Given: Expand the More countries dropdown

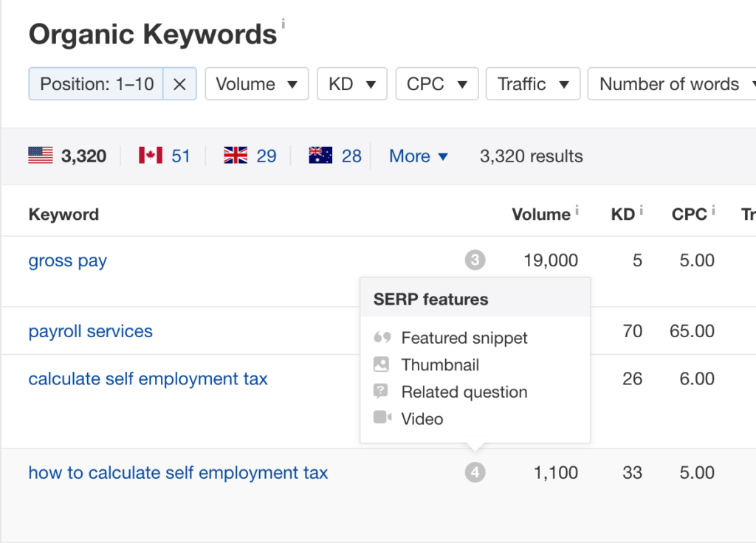Looking at the screenshot, I should point(419,156).
